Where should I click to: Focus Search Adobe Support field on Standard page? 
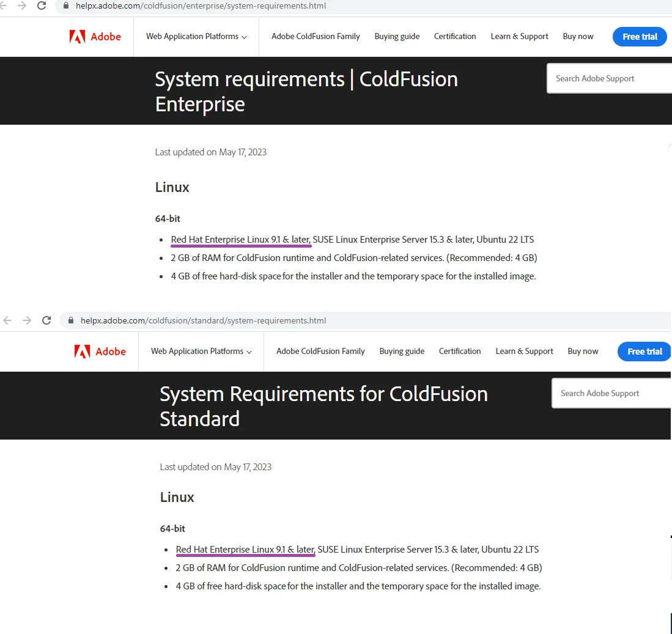(x=611, y=393)
